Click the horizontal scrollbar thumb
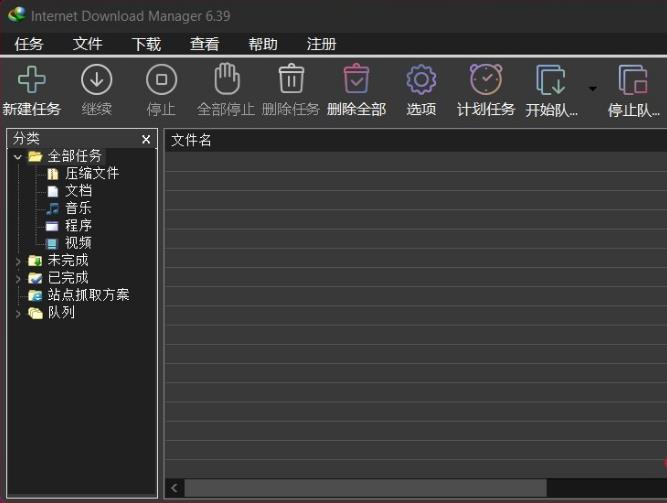The height and width of the screenshot is (503, 667). 365,488
